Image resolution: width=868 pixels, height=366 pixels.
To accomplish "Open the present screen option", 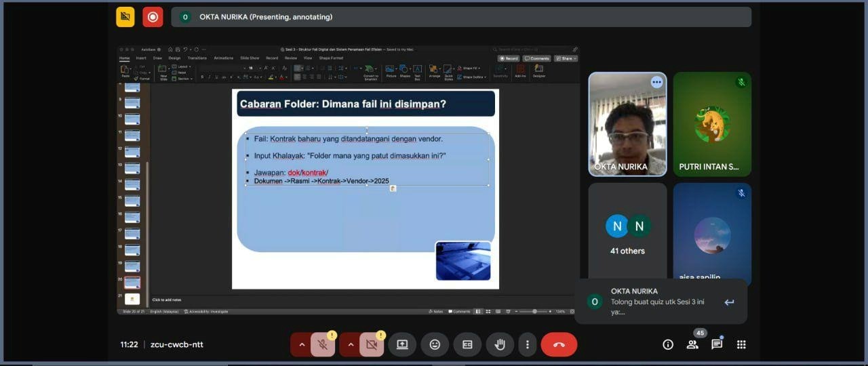I will tap(402, 344).
